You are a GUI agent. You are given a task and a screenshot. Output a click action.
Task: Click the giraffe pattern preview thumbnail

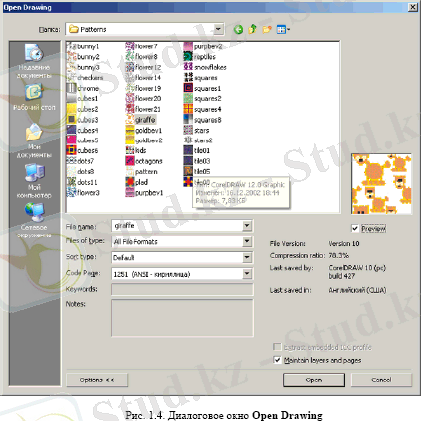click(x=381, y=184)
